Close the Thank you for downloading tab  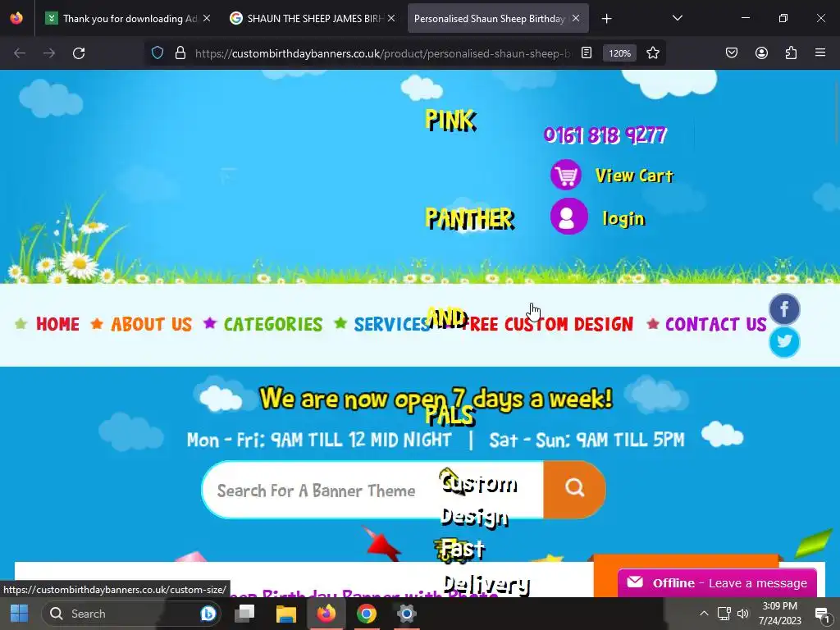click(x=207, y=18)
